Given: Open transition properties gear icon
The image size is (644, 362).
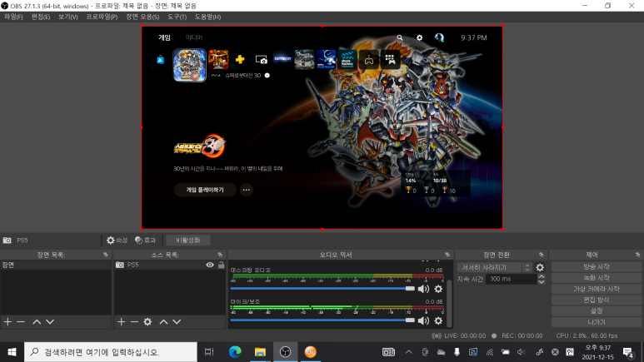Looking at the screenshot, I should pyautogui.click(x=540, y=267).
